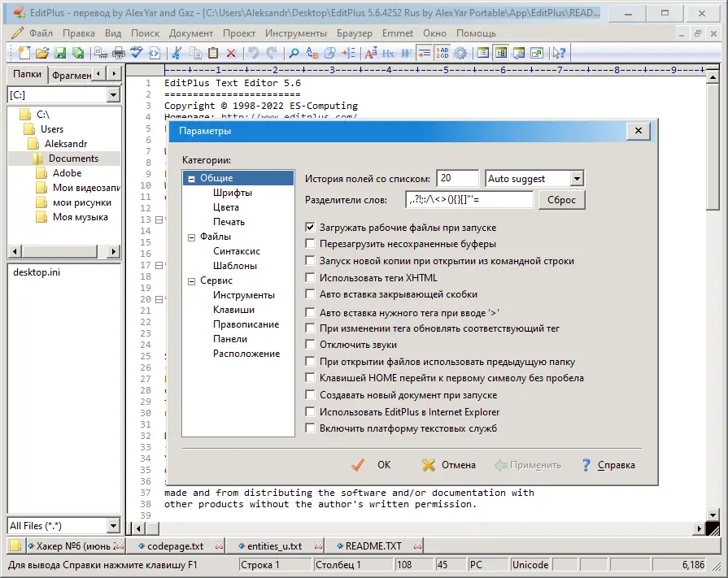Click the Open file folder icon
This screenshot has height=578, width=728.
(x=41, y=53)
